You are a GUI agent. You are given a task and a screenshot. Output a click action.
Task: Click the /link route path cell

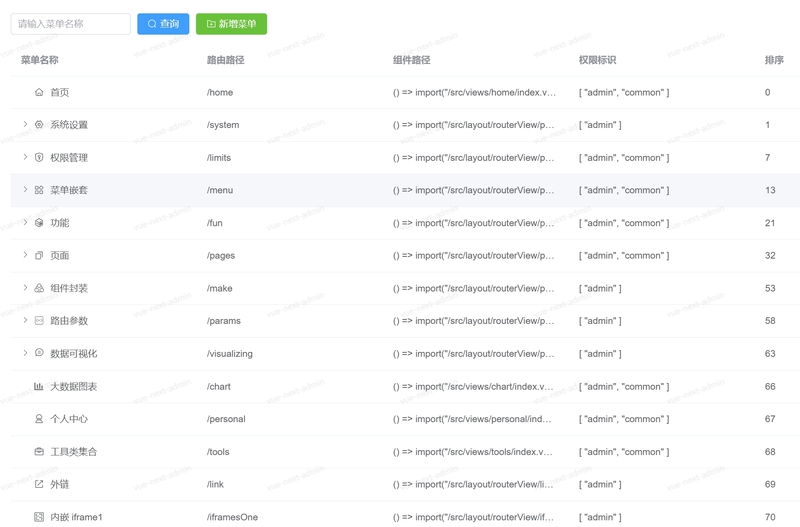(x=215, y=484)
